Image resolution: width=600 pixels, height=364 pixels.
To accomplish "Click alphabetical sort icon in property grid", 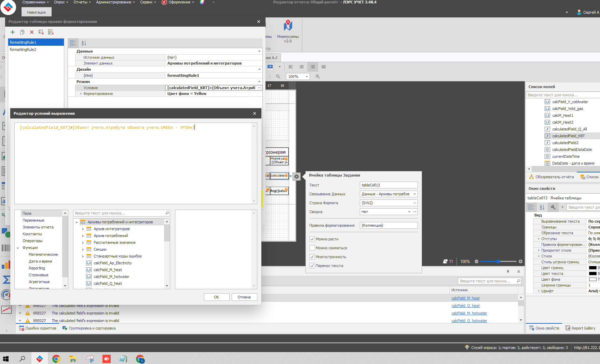I will tap(84, 43).
